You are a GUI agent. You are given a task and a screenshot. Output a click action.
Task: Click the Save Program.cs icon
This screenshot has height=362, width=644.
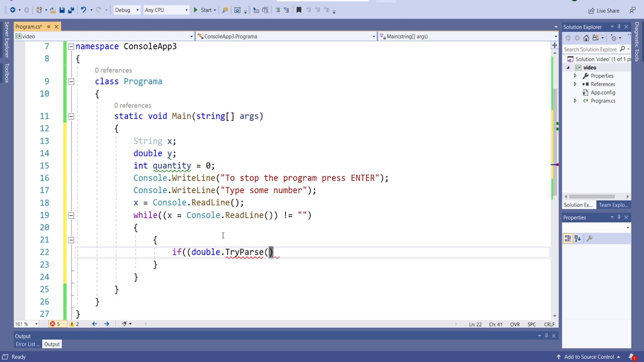(x=62, y=10)
